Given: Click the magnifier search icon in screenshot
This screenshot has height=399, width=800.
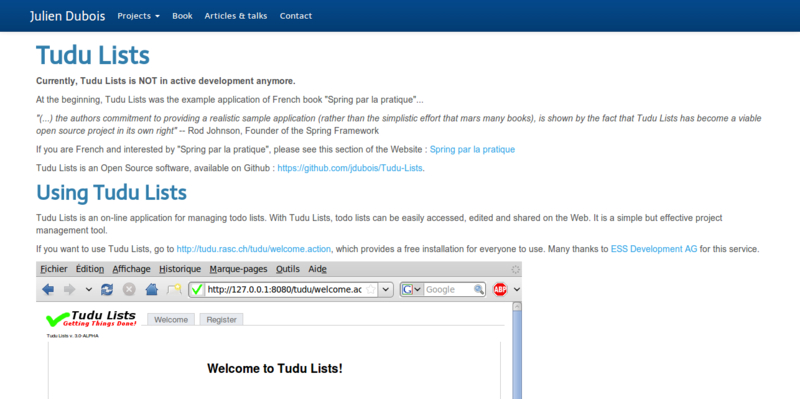Looking at the screenshot, I should [x=479, y=290].
